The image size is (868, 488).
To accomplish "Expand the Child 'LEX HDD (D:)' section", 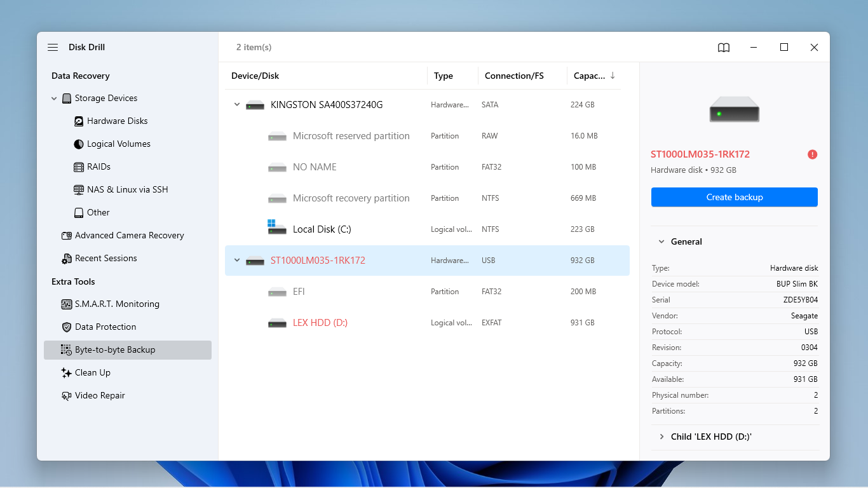I will point(661,437).
